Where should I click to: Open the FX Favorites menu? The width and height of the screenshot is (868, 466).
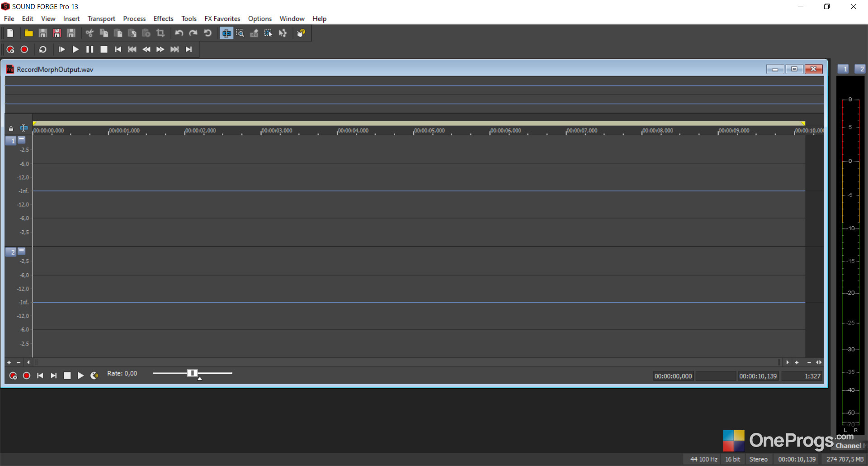point(222,19)
